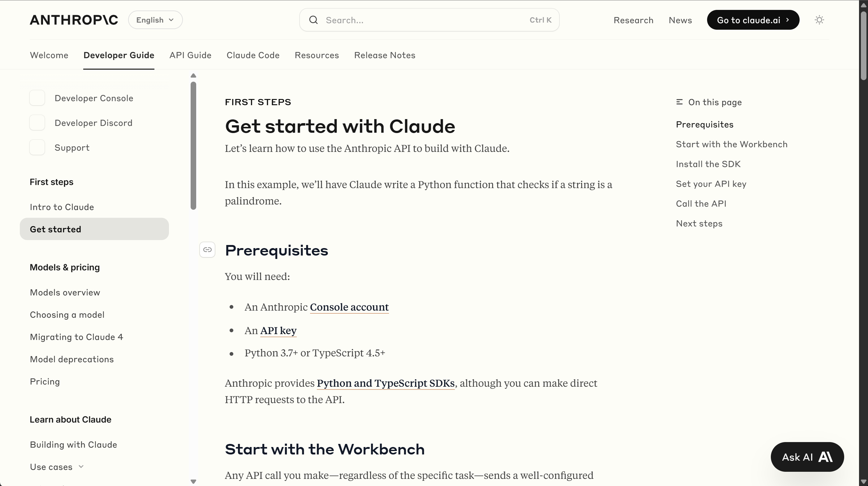Click the sidebar scroll up arrow

click(193, 76)
